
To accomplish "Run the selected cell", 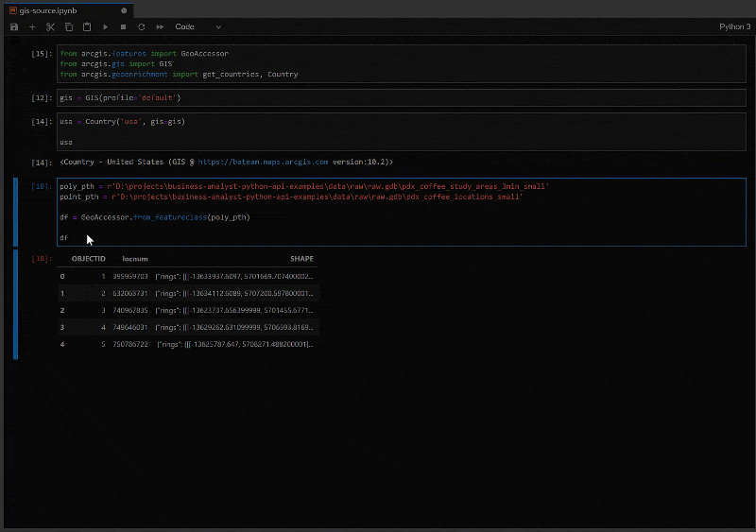I will click(106, 27).
